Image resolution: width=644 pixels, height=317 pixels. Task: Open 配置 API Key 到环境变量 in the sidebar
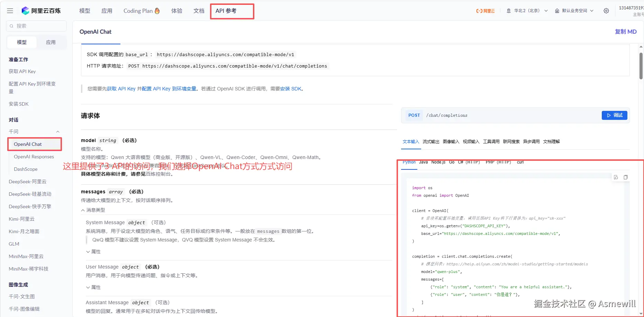click(x=32, y=87)
